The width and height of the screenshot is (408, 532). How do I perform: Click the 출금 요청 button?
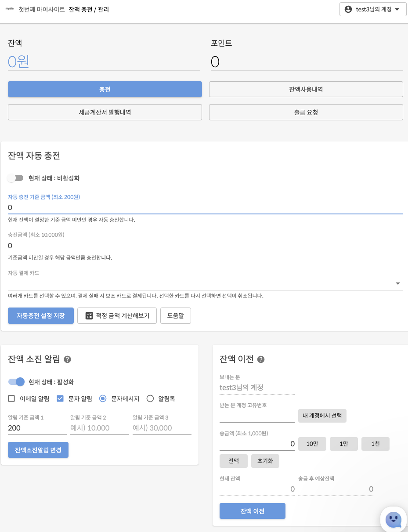click(x=306, y=112)
